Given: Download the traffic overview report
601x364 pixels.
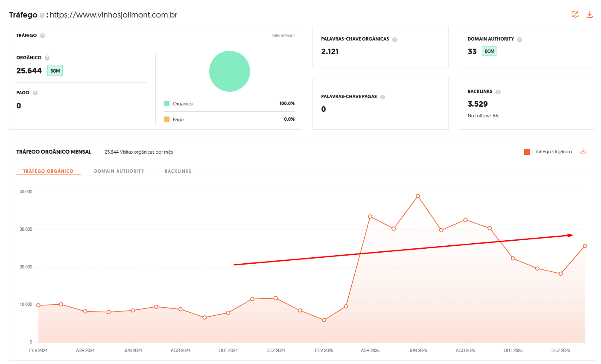Looking at the screenshot, I should click(x=589, y=15).
